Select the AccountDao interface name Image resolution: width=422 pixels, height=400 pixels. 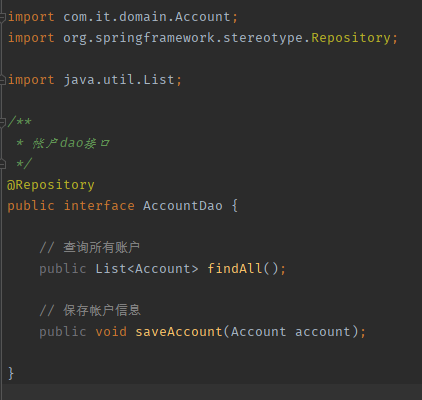pyautogui.click(x=183, y=206)
